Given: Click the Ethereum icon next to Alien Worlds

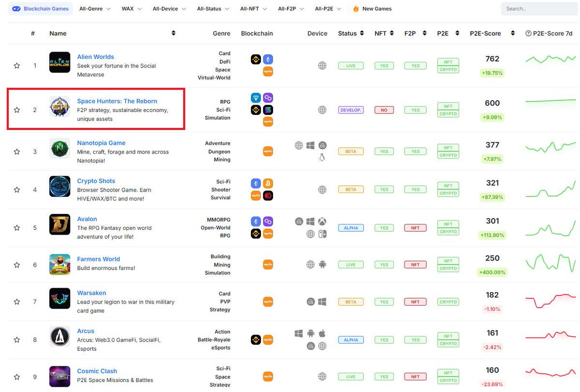Looking at the screenshot, I should point(268,59).
